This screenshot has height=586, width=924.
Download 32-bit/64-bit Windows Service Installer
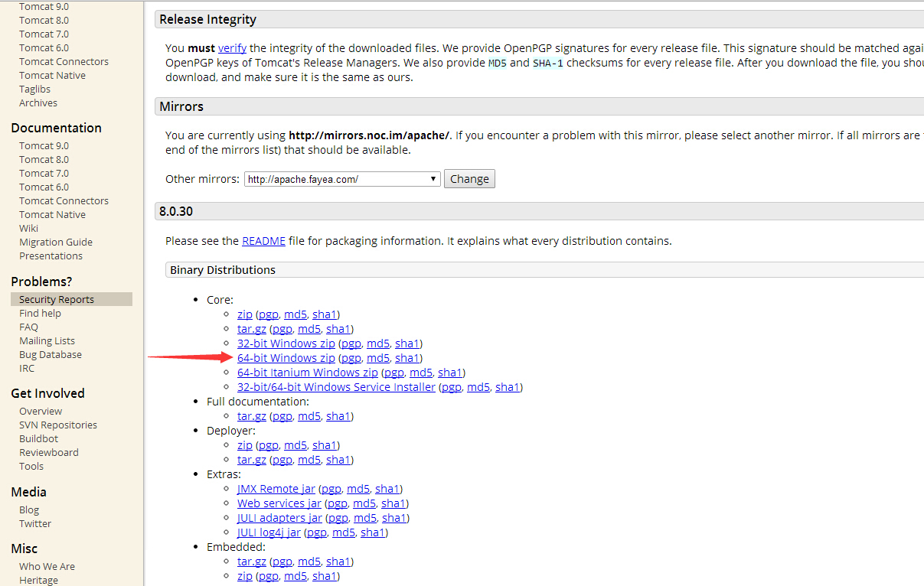pyautogui.click(x=336, y=387)
